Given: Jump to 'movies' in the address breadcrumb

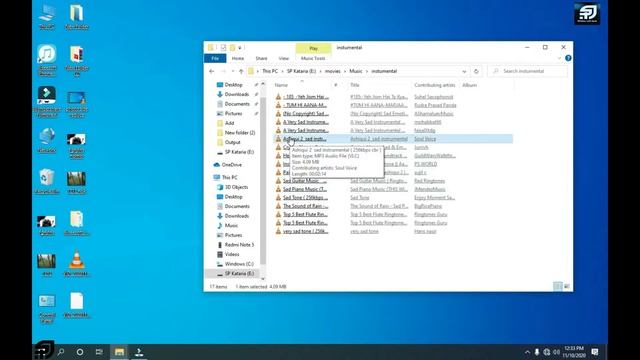Looking at the screenshot, I should pos(333,71).
